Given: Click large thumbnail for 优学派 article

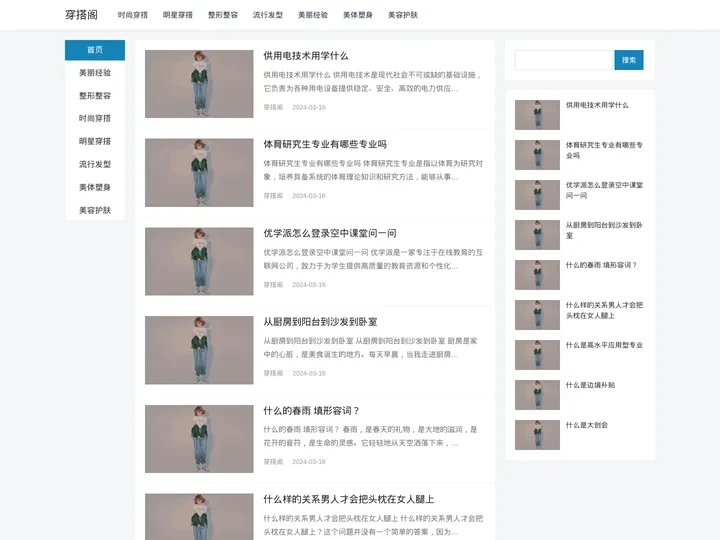Looking at the screenshot, I should [199, 261].
